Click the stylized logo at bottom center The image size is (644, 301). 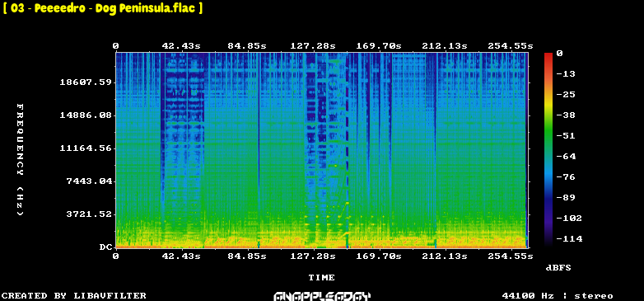tap(322, 297)
